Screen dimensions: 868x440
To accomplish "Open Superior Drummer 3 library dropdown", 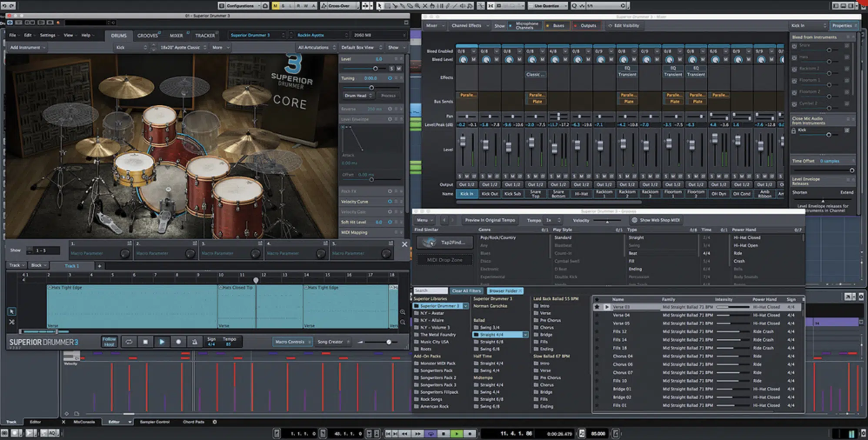I will 257,35.
